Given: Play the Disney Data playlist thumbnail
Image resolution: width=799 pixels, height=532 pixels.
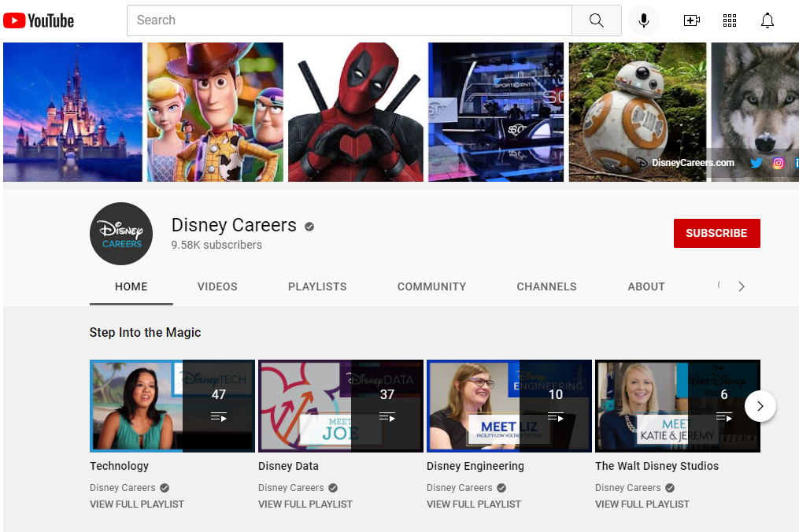Looking at the screenshot, I should point(341,406).
